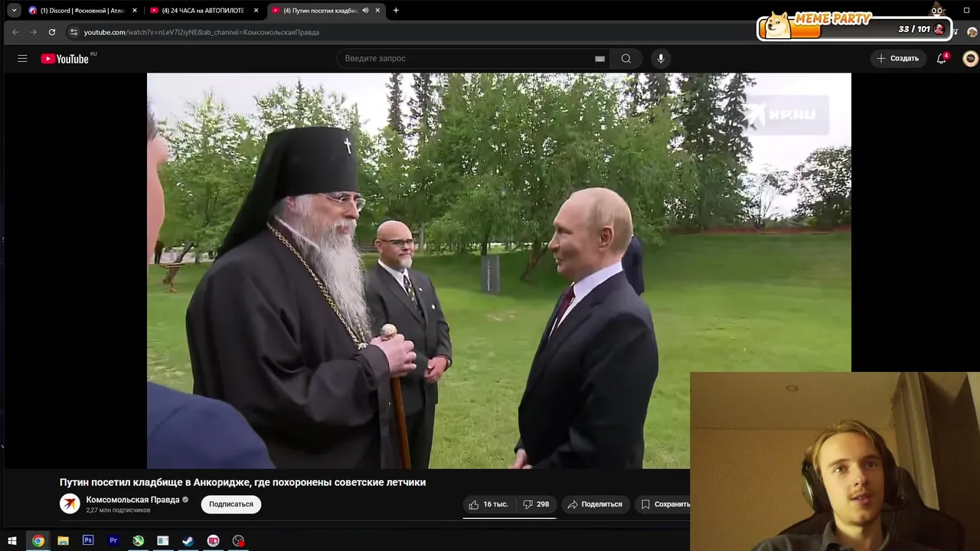Go back in browser history

(15, 32)
